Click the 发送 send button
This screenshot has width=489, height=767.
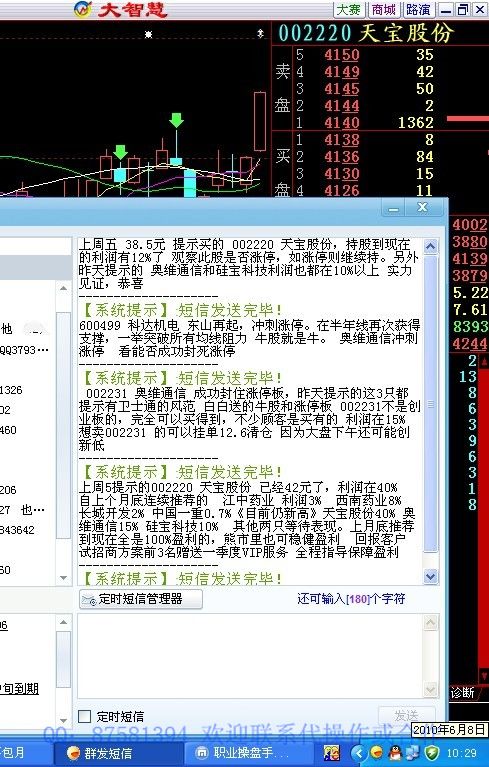click(406, 715)
